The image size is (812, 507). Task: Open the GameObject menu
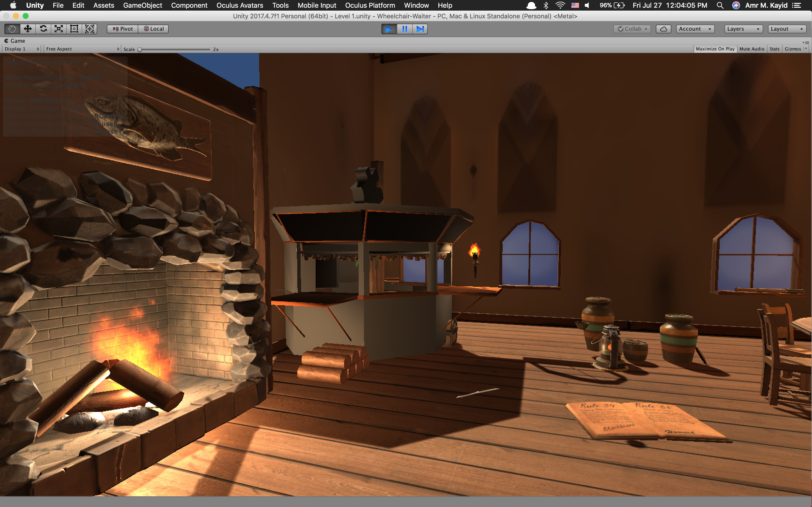click(x=143, y=5)
